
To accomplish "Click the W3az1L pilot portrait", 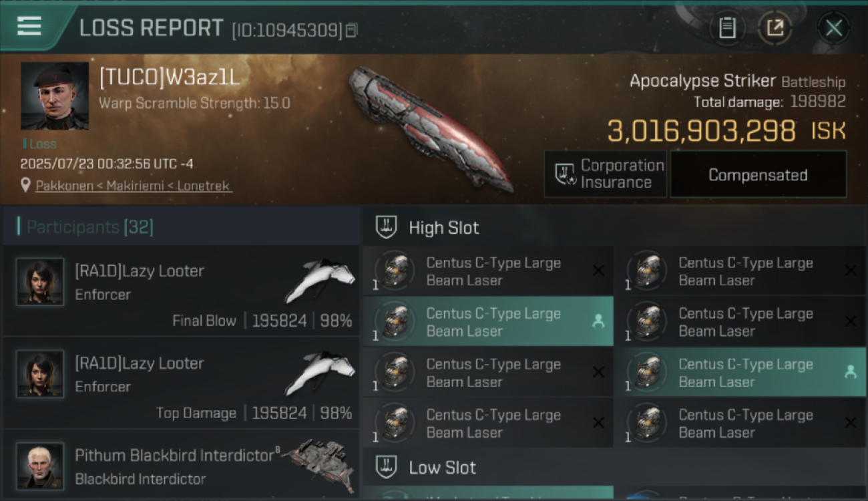I will 55,96.
